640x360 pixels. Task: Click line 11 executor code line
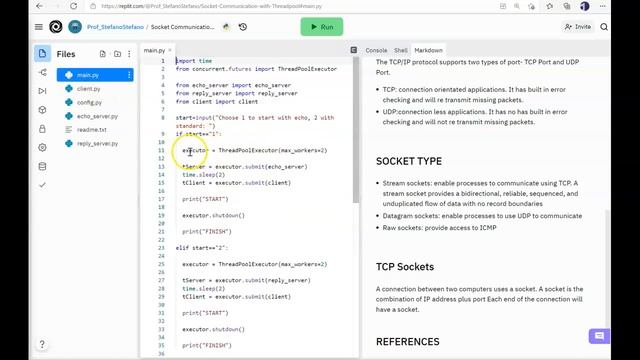[x=255, y=151]
